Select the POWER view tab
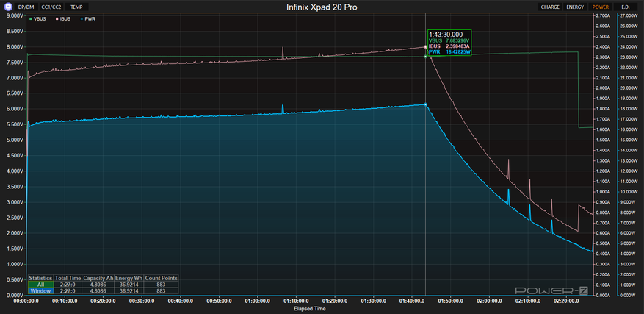The height and width of the screenshot is (314, 644). tap(601, 7)
